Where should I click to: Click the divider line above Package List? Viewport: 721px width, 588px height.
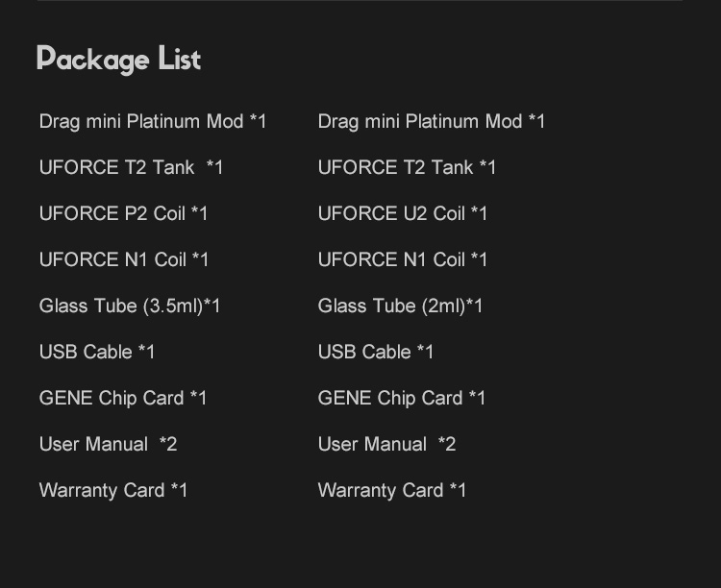coord(360,1)
